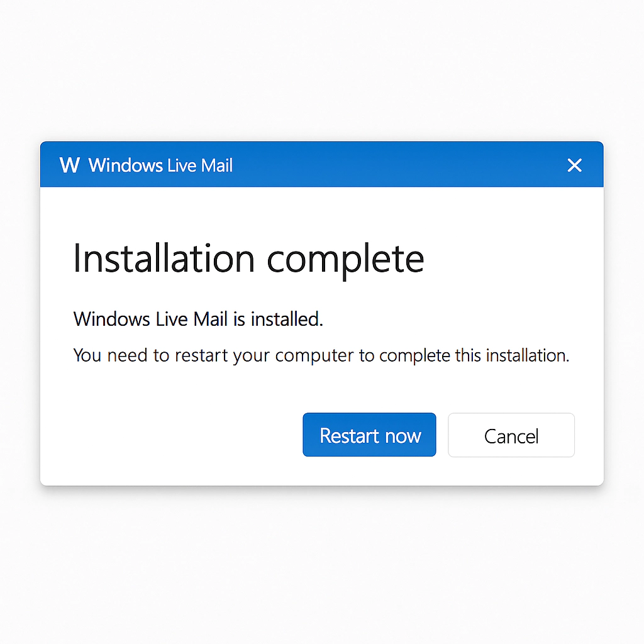Image resolution: width=644 pixels, height=644 pixels.
Task: Click the Windows Live Mail W logo
Action: coord(69,165)
